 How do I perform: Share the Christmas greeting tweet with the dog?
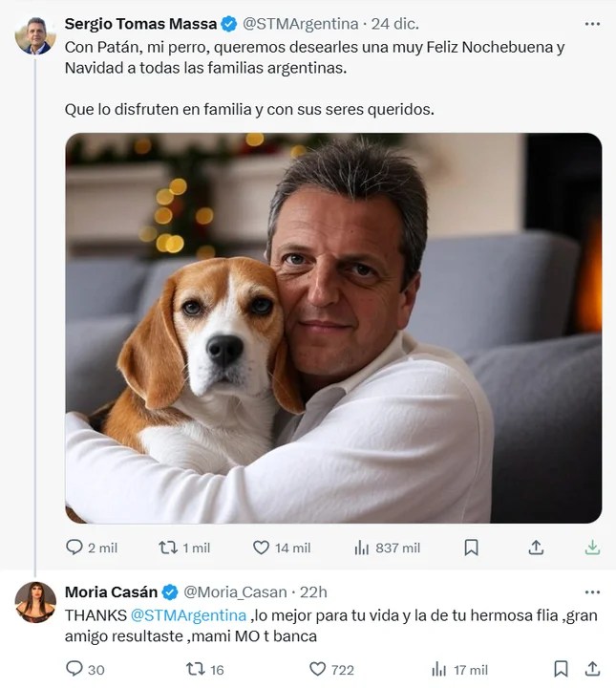(536, 548)
